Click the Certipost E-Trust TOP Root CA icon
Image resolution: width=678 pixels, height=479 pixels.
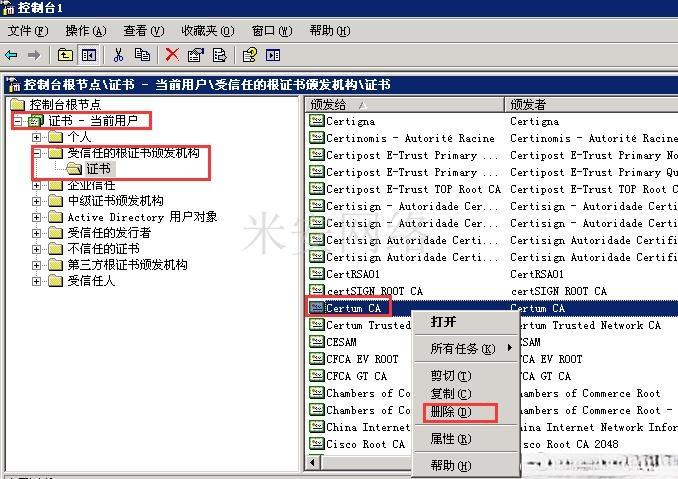[x=317, y=188]
